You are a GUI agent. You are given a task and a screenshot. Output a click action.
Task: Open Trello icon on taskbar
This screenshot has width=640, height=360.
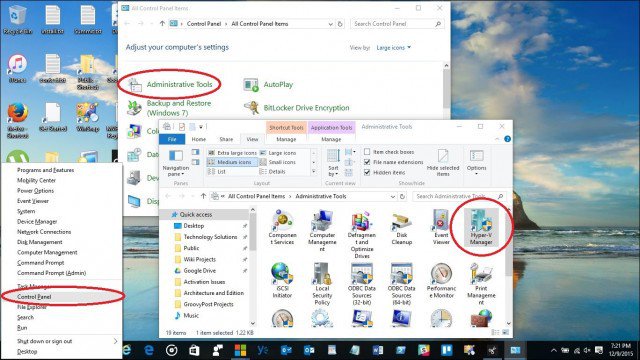[x=447, y=350]
